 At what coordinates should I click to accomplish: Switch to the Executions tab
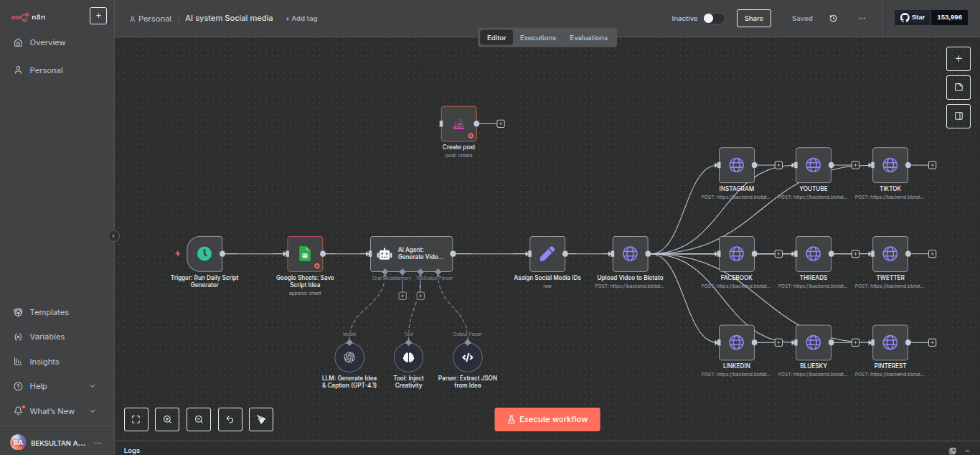coord(537,38)
